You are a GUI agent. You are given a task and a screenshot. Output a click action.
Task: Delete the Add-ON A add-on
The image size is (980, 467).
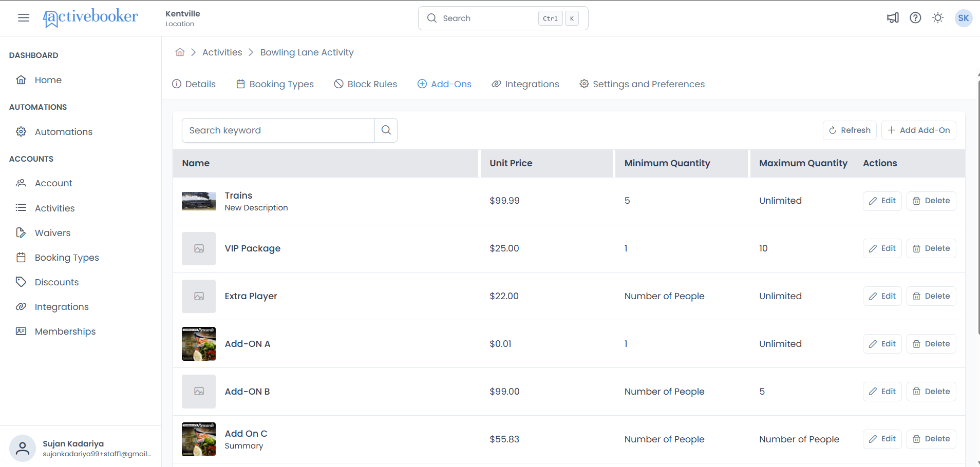coord(931,344)
